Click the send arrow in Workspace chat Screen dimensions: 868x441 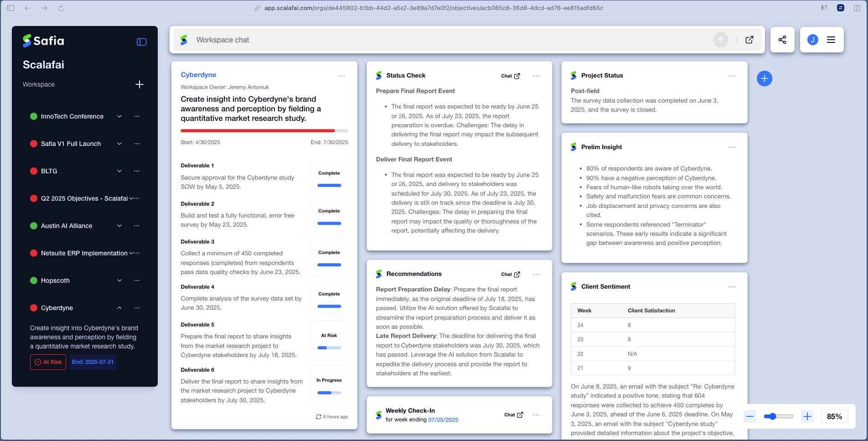(x=721, y=40)
